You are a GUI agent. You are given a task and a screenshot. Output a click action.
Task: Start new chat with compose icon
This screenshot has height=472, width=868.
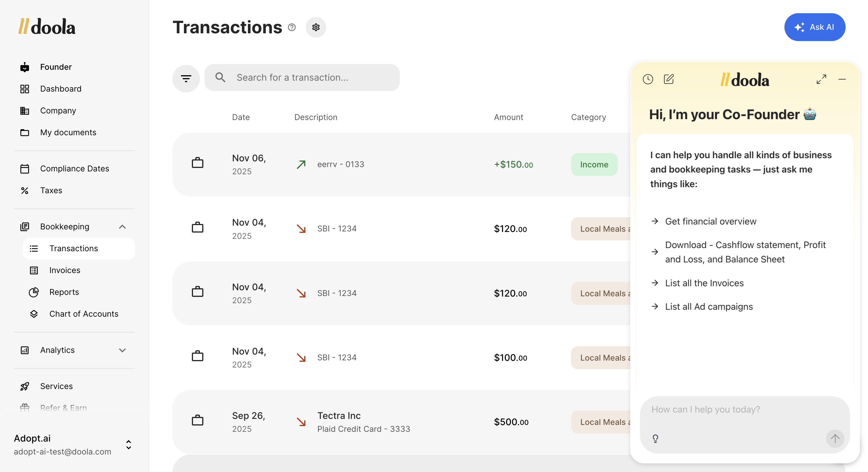669,79
